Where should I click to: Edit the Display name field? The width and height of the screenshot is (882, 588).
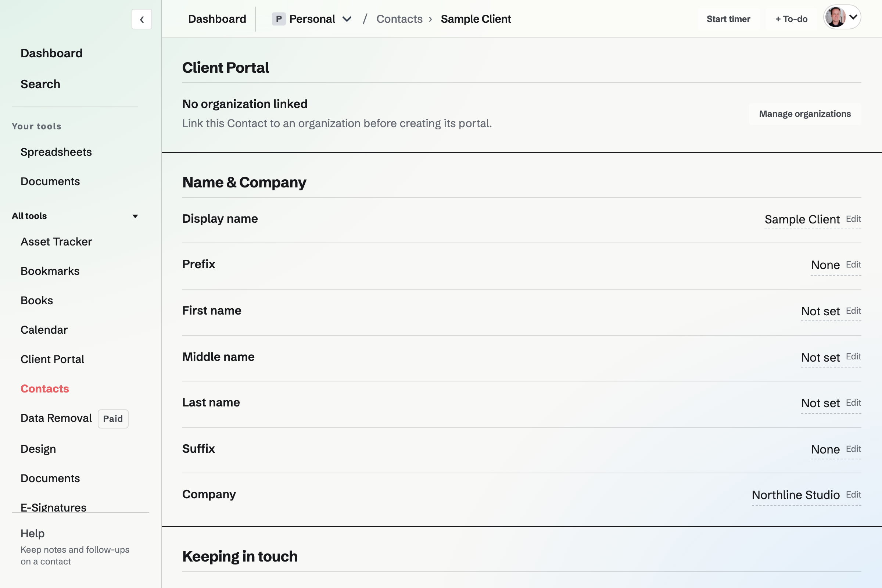[x=853, y=219]
